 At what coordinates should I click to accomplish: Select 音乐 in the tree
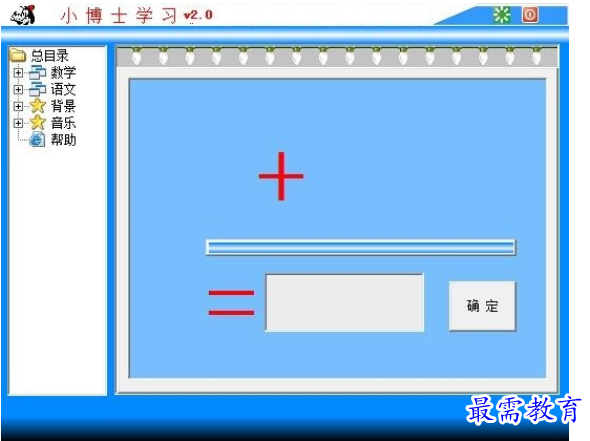(x=63, y=123)
